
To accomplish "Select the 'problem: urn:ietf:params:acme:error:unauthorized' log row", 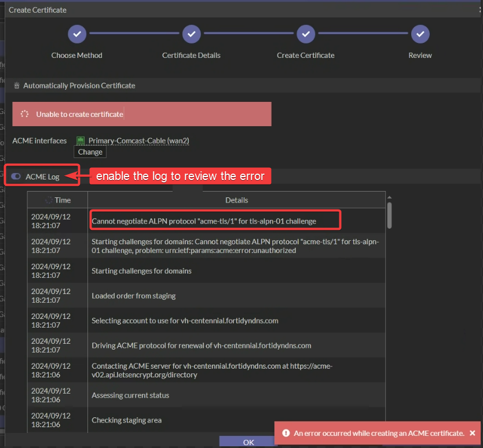I will [206, 246].
